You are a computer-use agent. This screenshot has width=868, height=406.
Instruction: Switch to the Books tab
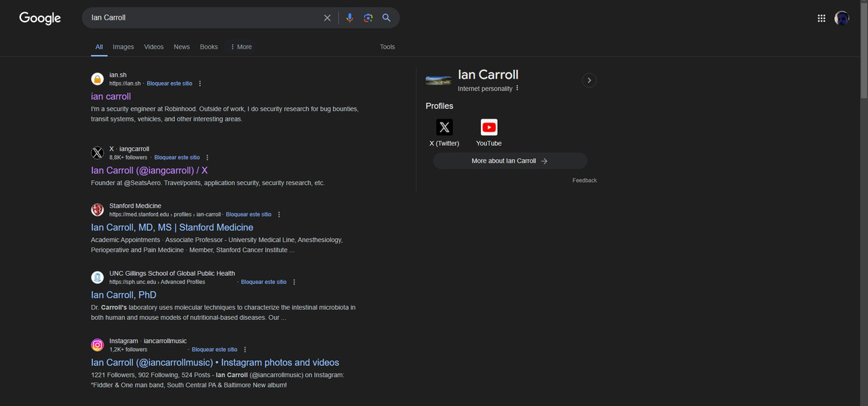tap(209, 47)
